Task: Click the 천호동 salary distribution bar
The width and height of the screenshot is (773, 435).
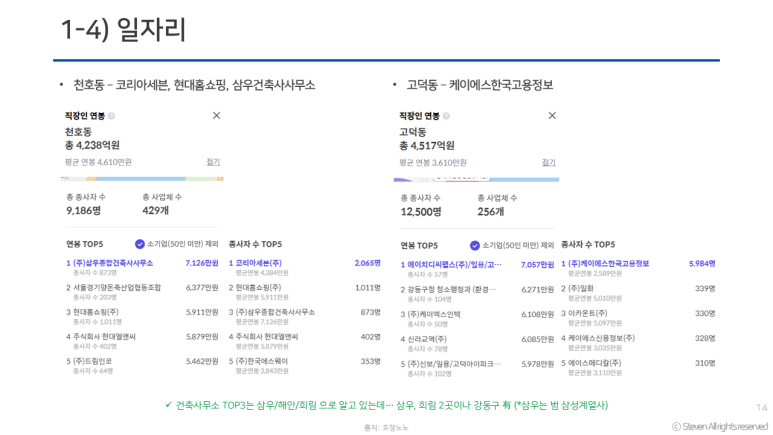Action: tap(141, 179)
